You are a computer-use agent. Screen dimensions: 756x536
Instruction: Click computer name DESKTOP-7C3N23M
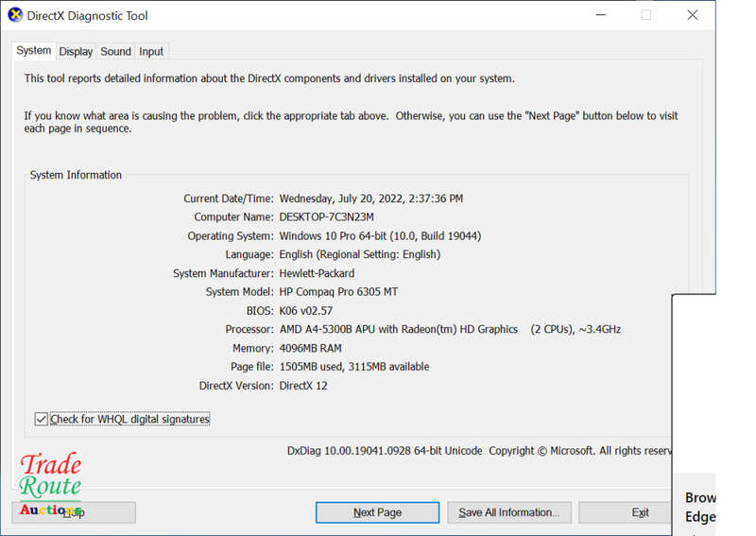pyautogui.click(x=326, y=217)
